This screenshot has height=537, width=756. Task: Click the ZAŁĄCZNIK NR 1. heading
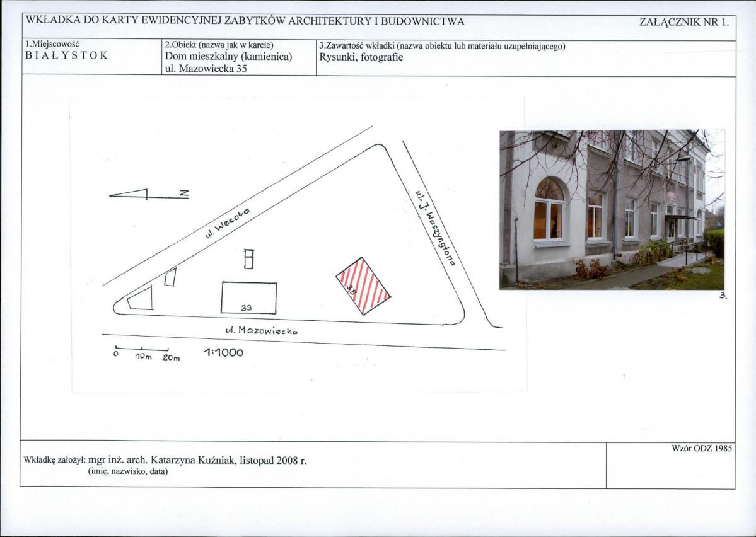click(x=683, y=22)
